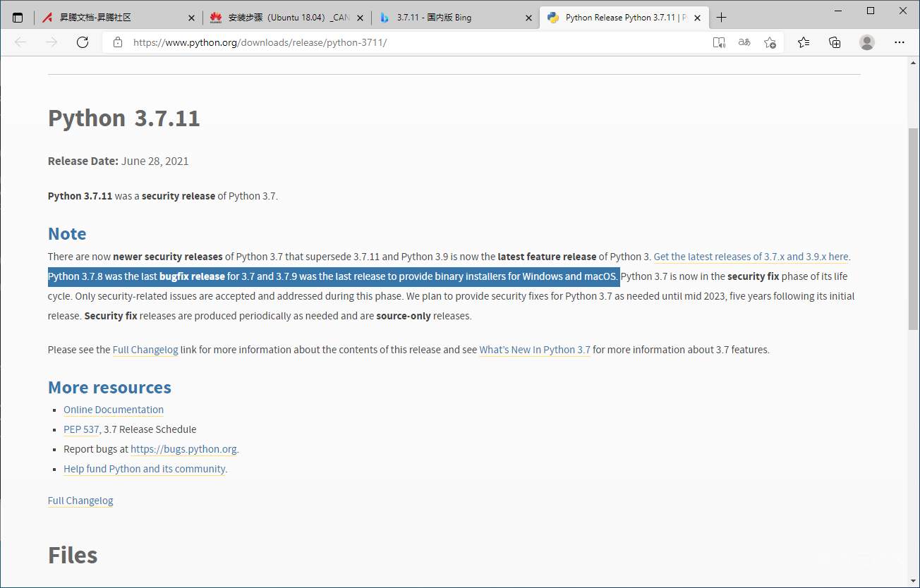Image resolution: width=920 pixels, height=588 pixels.
Task: Click the Release Date June 28, 2021 text
Action: pyautogui.click(x=119, y=161)
